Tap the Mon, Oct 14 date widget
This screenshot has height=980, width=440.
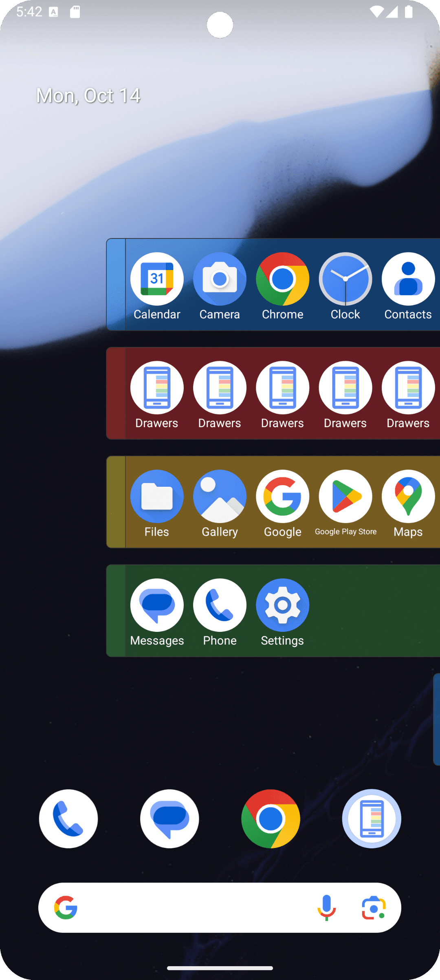coord(88,96)
